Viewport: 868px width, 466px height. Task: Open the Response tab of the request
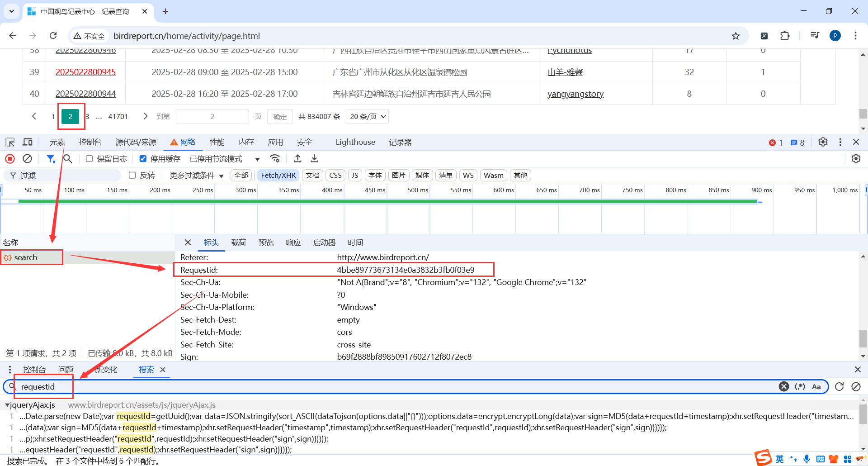pos(293,243)
